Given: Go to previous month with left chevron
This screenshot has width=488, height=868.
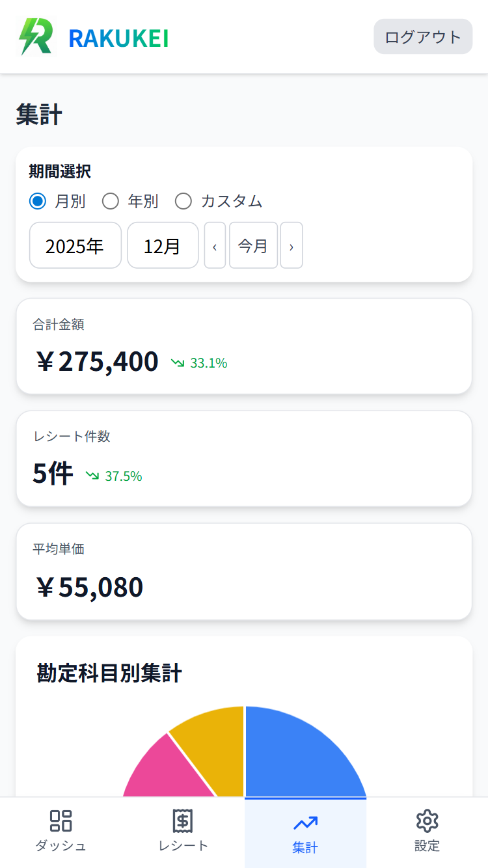Looking at the screenshot, I should click(x=215, y=247).
